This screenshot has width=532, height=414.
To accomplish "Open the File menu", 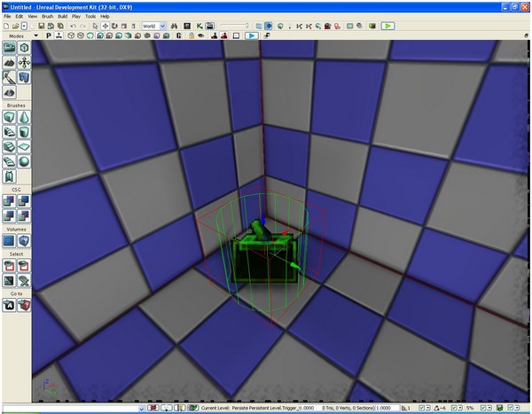I will pyautogui.click(x=7, y=16).
